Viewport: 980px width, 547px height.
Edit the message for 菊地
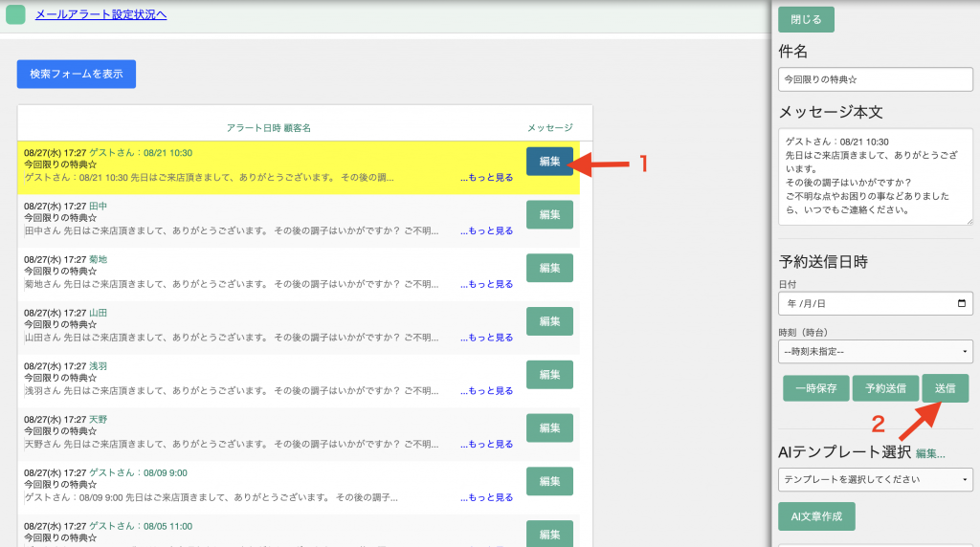549,268
